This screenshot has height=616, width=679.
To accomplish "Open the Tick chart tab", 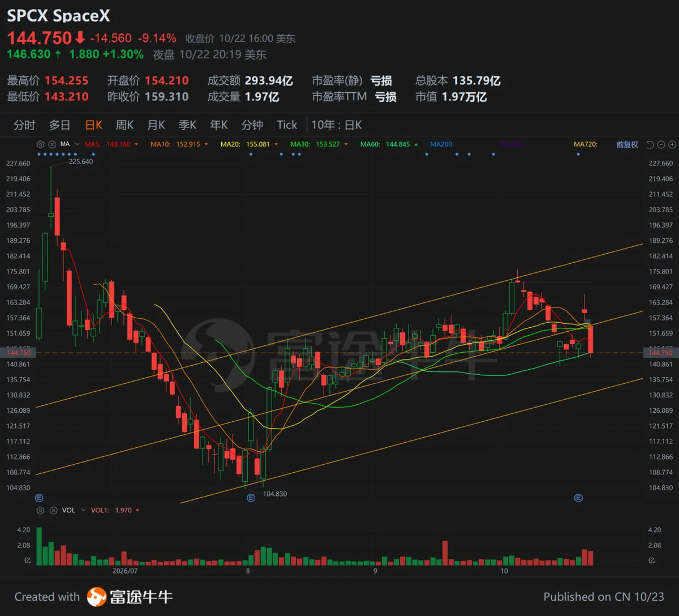I will 287,125.
